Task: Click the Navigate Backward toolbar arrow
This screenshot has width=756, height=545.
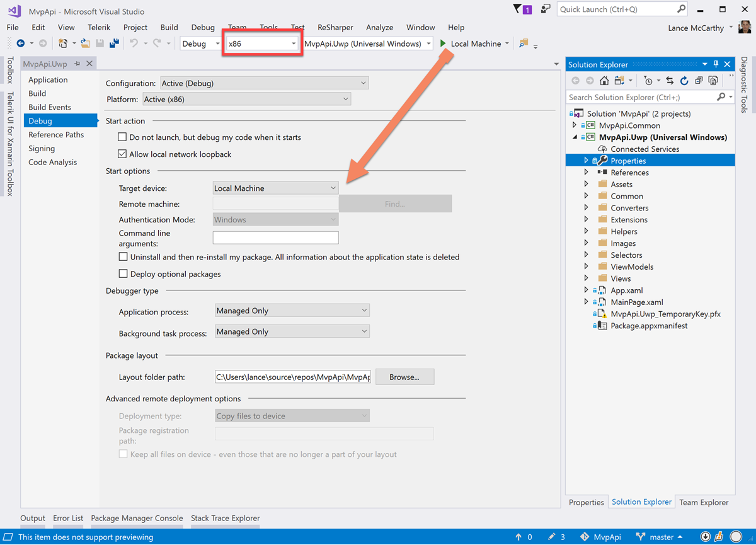Action: [x=21, y=43]
